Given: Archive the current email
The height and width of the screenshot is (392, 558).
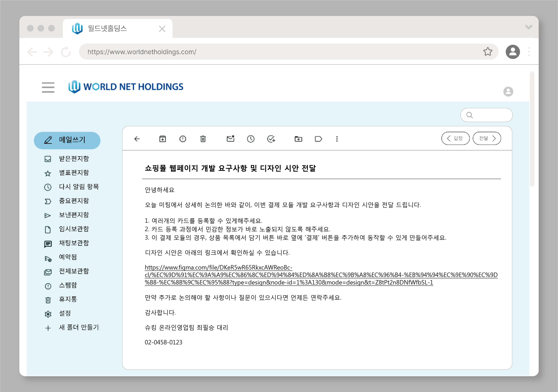Looking at the screenshot, I should coord(163,139).
